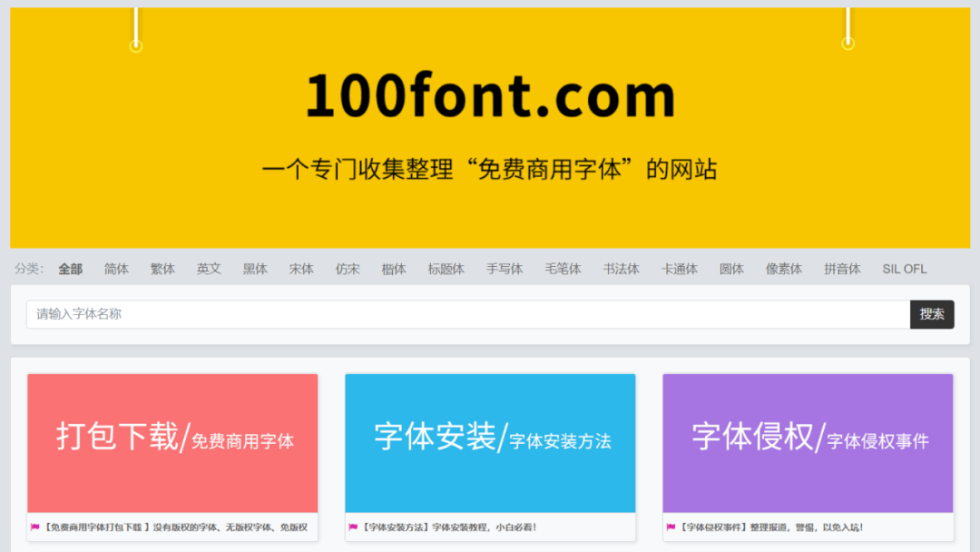
Task: Go to the 仿宋 category
Action: (348, 269)
